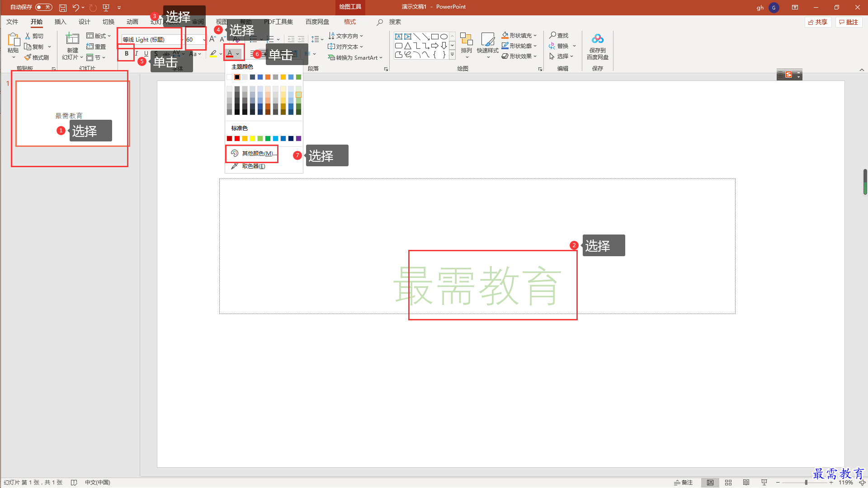Click Convert to SmartArt (转换为 SmartArt)
Image resolution: width=868 pixels, height=488 pixels.
point(355,57)
